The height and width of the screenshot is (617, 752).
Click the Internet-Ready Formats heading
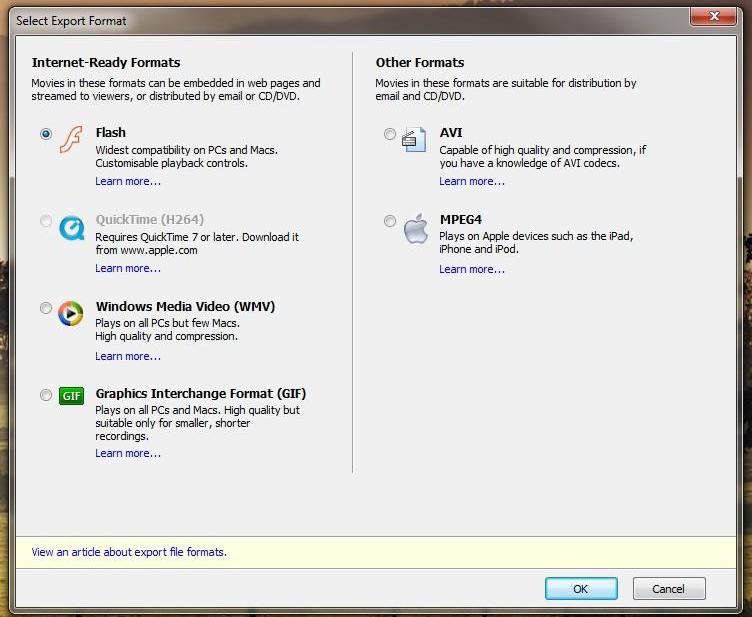click(x=106, y=63)
